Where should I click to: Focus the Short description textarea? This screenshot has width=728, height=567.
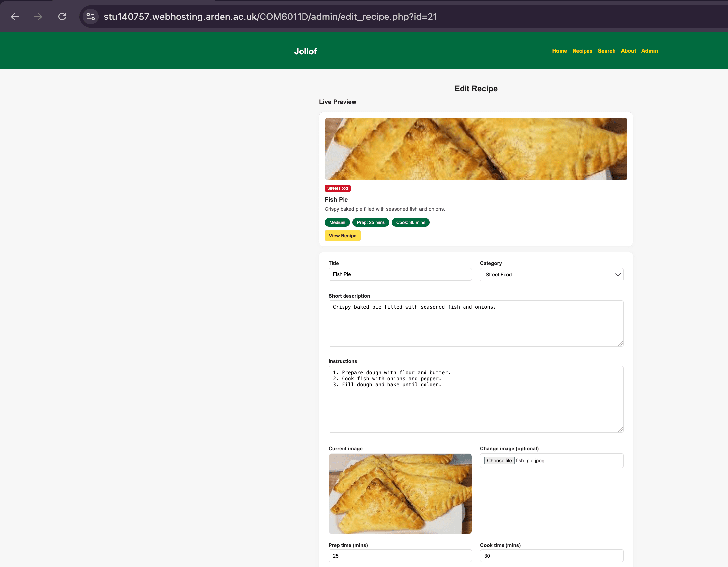click(476, 323)
